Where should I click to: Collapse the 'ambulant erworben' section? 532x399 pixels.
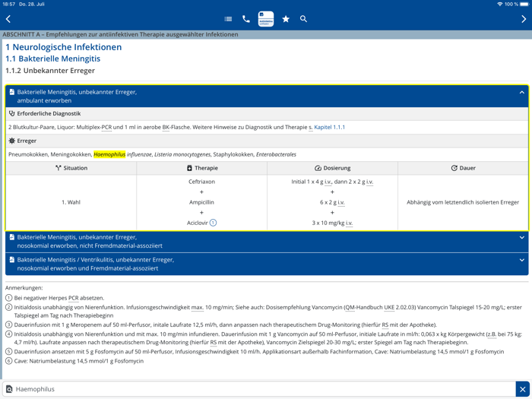521,93
